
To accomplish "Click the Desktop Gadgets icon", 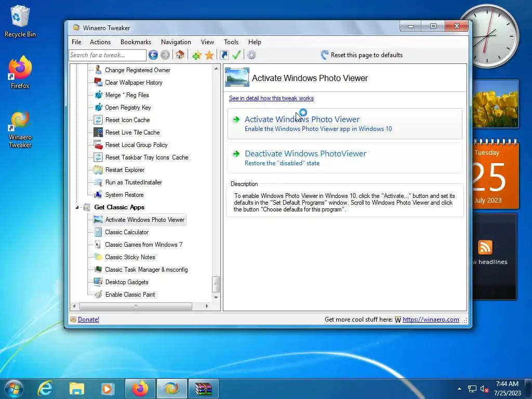I will (98, 282).
